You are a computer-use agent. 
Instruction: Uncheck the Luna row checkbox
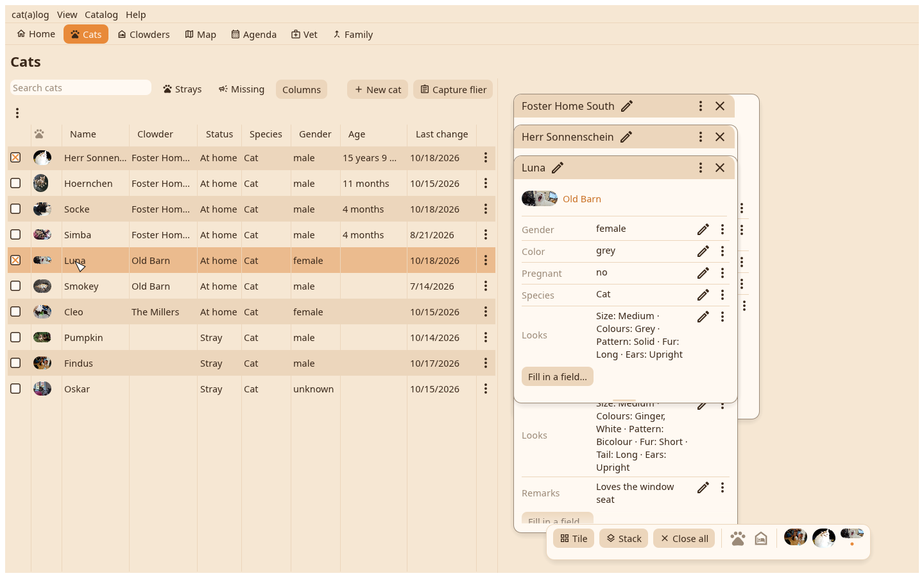(x=15, y=260)
